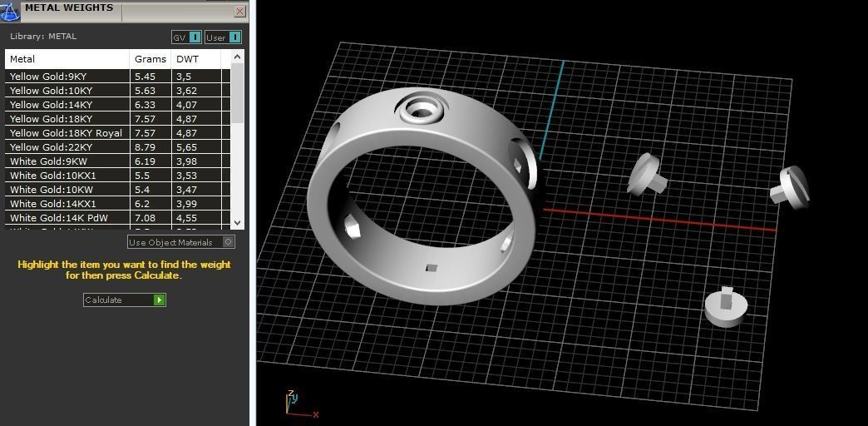
Task: Select White Gold:10KW row
Action: [x=117, y=190]
